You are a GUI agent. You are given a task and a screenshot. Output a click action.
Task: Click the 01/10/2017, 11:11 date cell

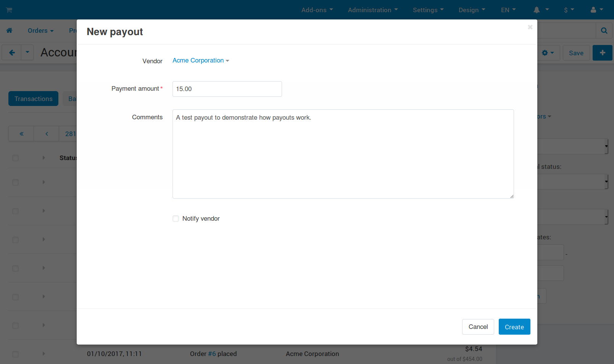[114, 354]
